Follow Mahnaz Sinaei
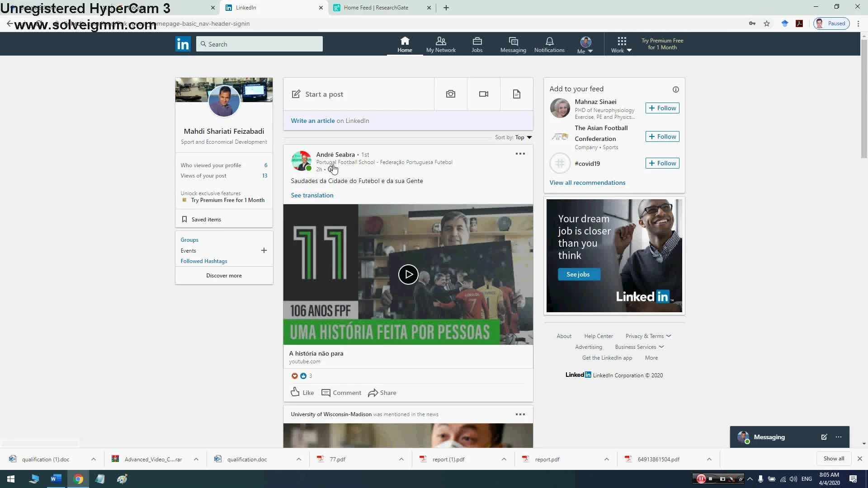This screenshot has width=868, height=488. point(662,108)
